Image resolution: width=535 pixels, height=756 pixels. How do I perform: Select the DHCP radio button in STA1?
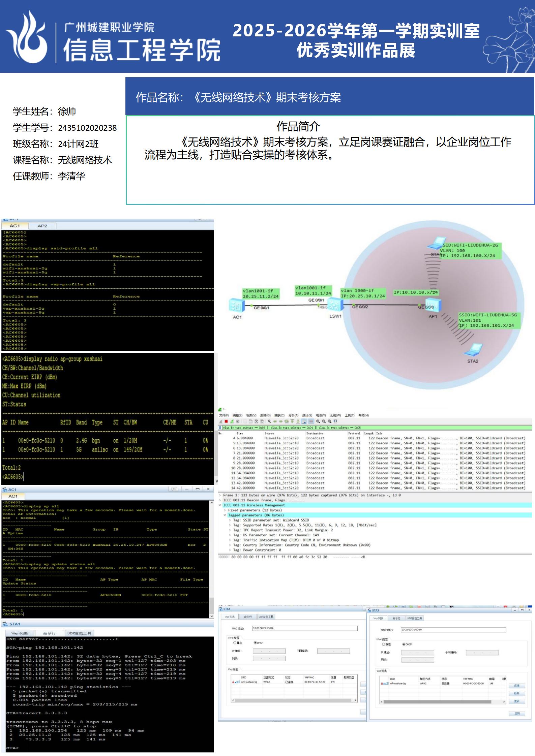(x=255, y=643)
